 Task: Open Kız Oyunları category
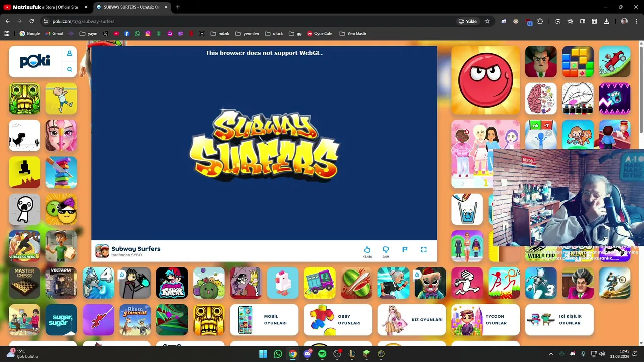pyautogui.click(x=412, y=320)
